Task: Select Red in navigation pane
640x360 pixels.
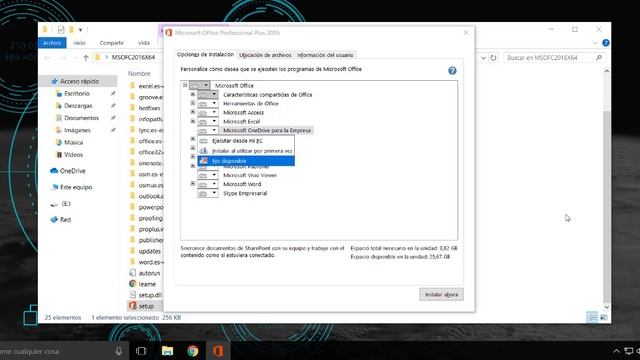Action: click(x=60, y=220)
